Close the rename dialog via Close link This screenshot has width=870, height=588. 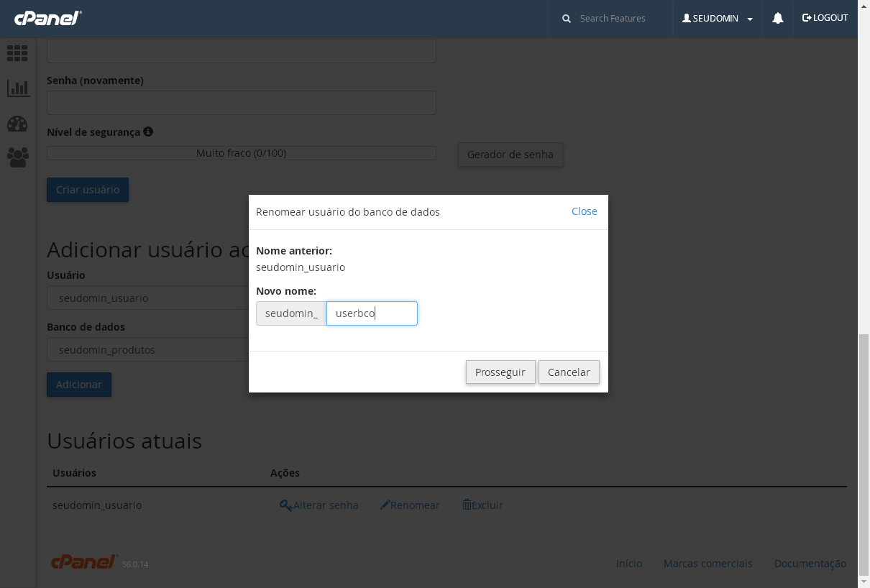click(584, 211)
